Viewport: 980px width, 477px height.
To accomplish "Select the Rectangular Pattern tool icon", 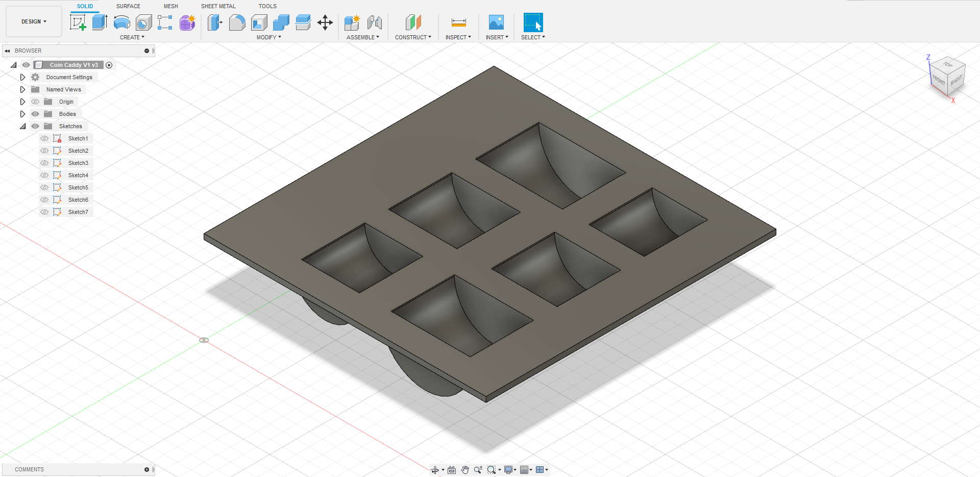I will 165,22.
